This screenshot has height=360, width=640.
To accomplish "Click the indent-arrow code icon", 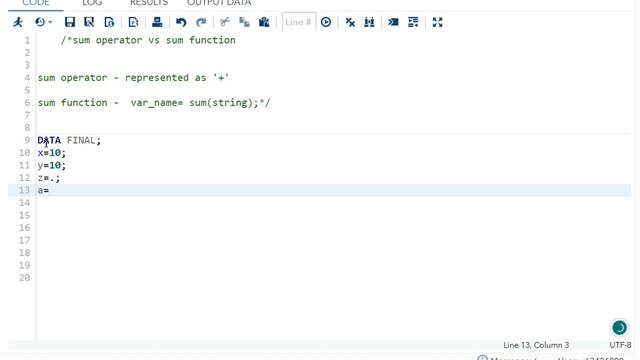I will [x=393, y=22].
